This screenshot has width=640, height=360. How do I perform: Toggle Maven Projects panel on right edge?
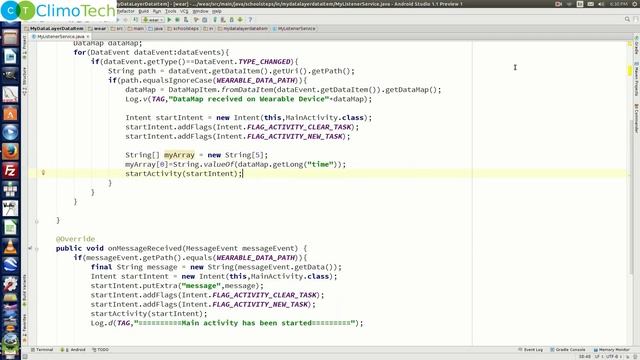636,79
